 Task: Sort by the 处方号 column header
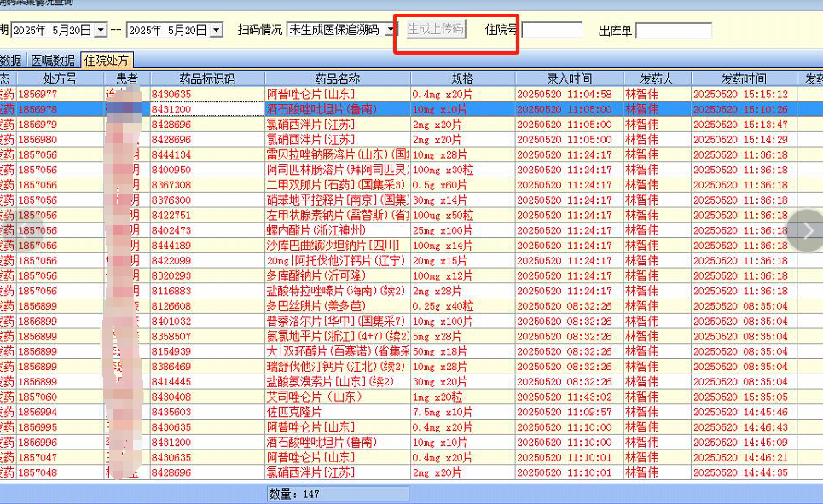pos(60,78)
